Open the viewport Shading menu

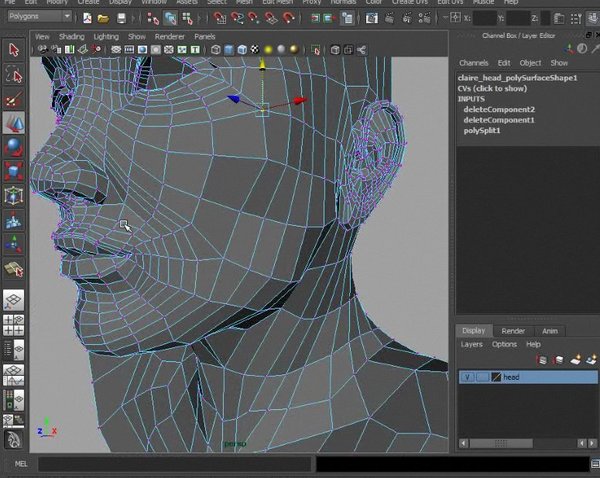pos(72,37)
